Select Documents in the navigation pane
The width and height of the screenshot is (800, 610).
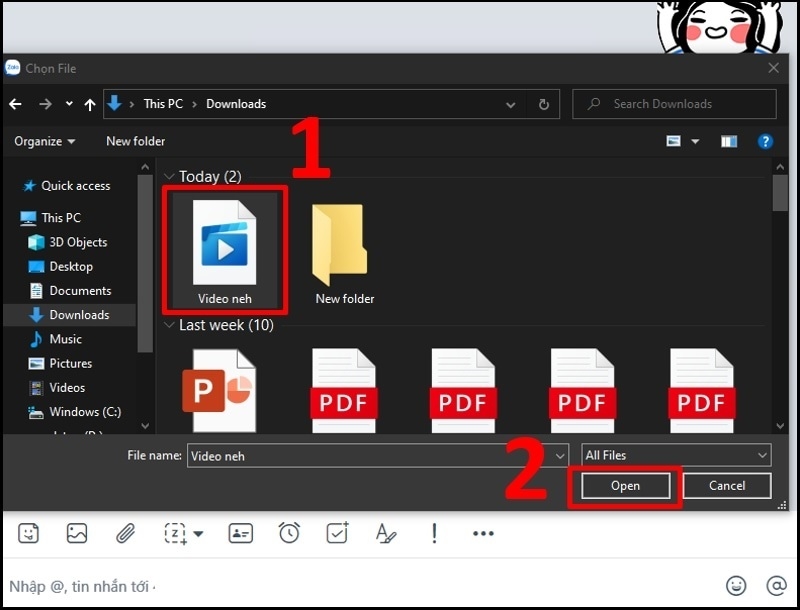[80, 291]
